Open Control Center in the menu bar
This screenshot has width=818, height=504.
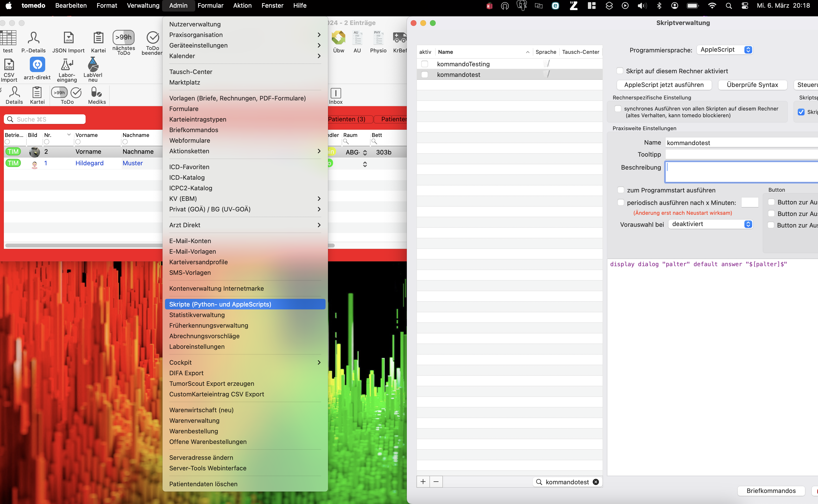coord(745,6)
